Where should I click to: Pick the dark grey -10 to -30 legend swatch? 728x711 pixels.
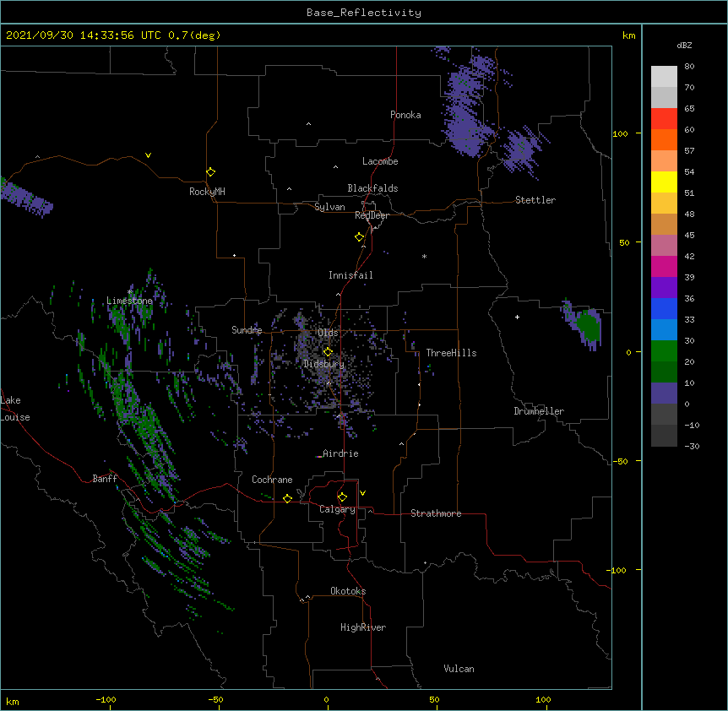coord(664,436)
